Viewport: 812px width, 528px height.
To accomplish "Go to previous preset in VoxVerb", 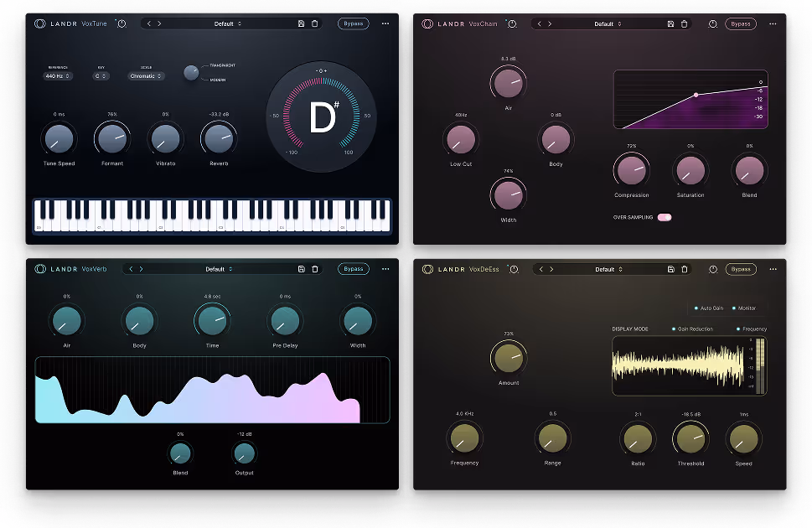I will (x=131, y=269).
